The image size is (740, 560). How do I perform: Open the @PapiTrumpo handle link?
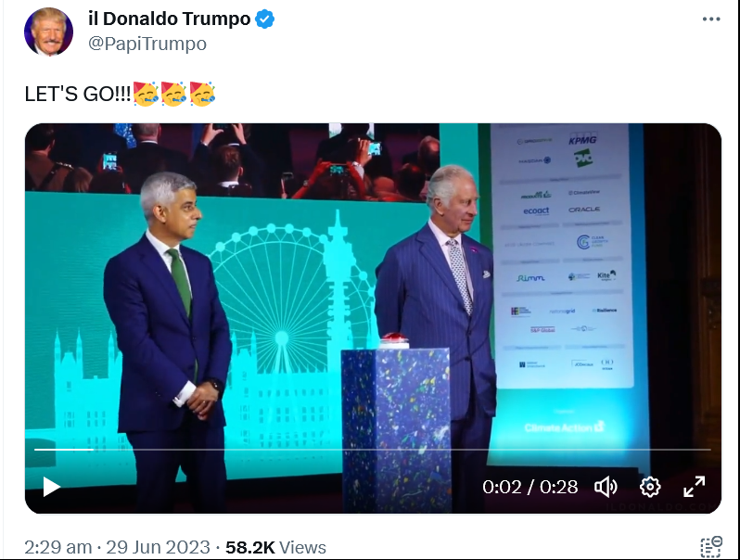click(147, 44)
